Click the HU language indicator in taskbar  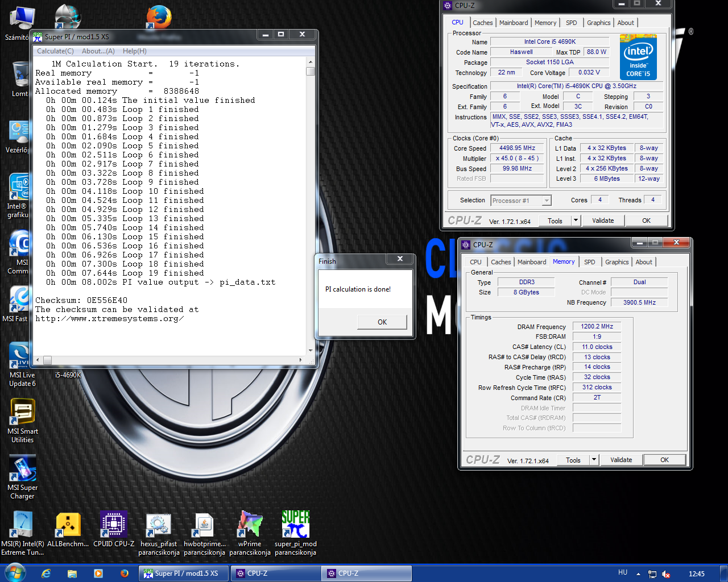pos(623,572)
